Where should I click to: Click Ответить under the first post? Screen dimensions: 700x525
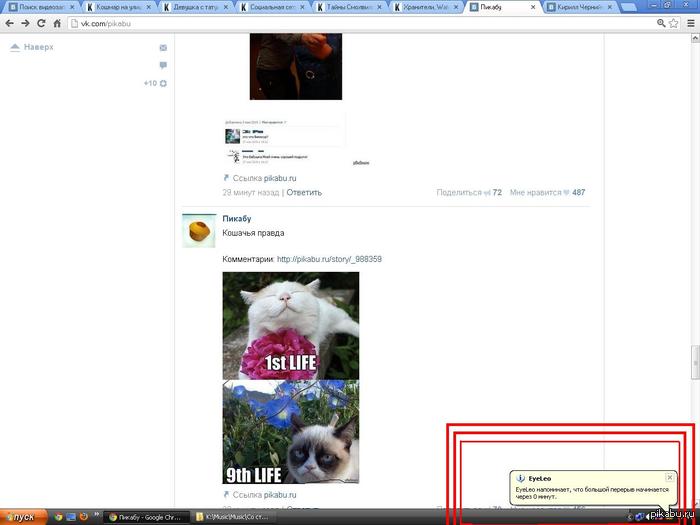(x=304, y=192)
